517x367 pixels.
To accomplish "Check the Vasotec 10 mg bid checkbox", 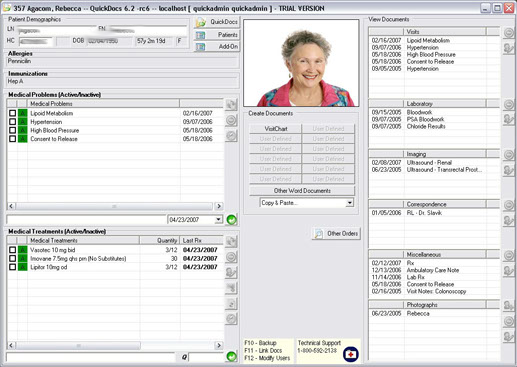I will point(12,250).
